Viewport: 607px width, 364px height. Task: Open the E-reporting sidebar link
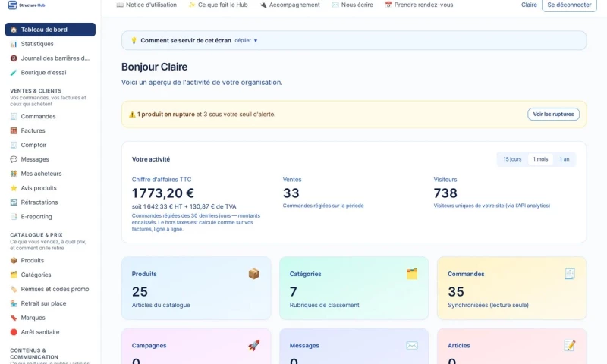pyautogui.click(x=50, y=216)
